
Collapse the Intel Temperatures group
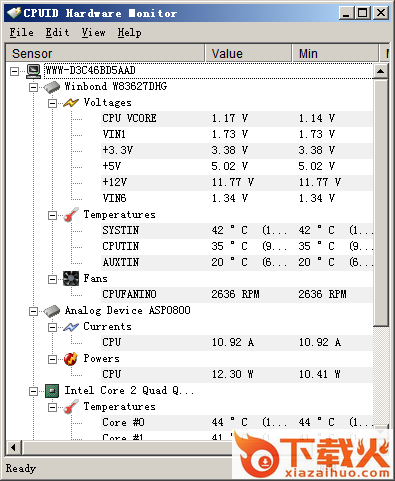(x=52, y=407)
